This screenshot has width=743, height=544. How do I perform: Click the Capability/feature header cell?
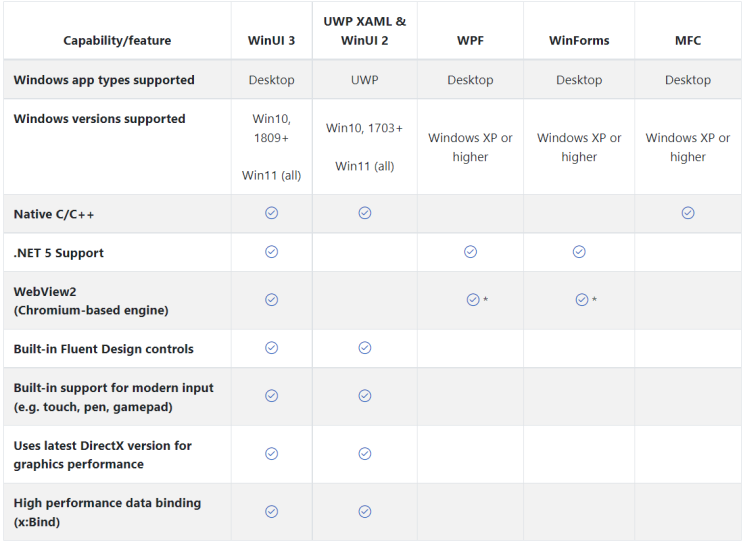(117, 41)
